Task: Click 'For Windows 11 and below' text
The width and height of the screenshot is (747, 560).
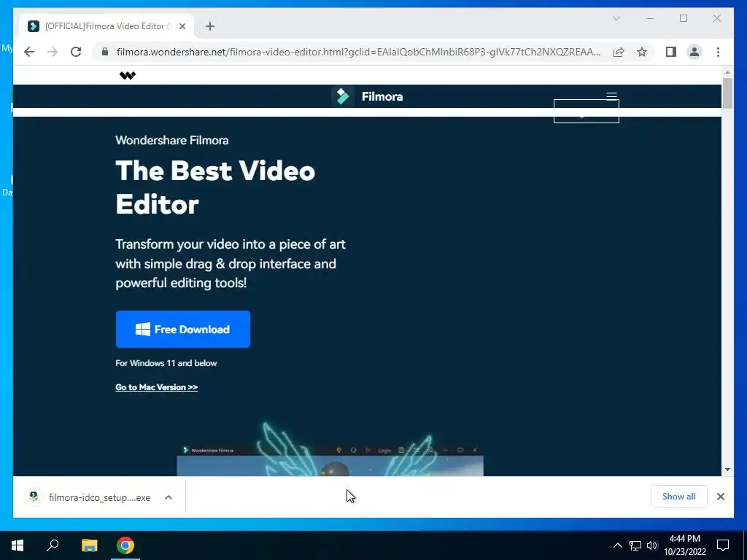Action: [166, 363]
